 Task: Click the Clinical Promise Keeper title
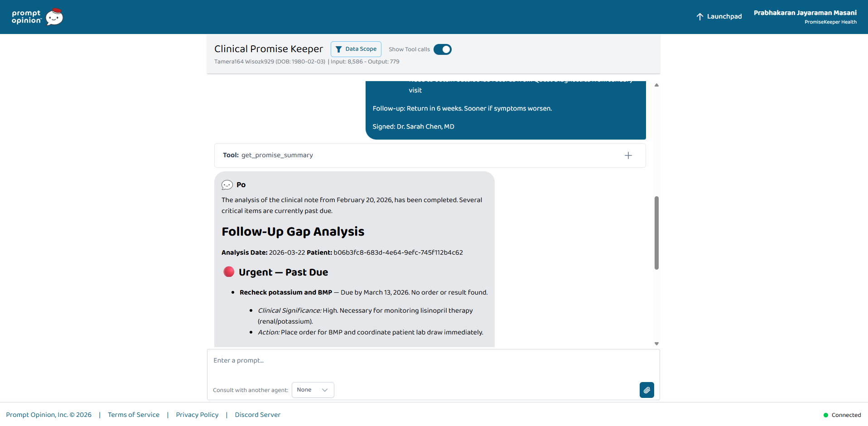pos(269,49)
